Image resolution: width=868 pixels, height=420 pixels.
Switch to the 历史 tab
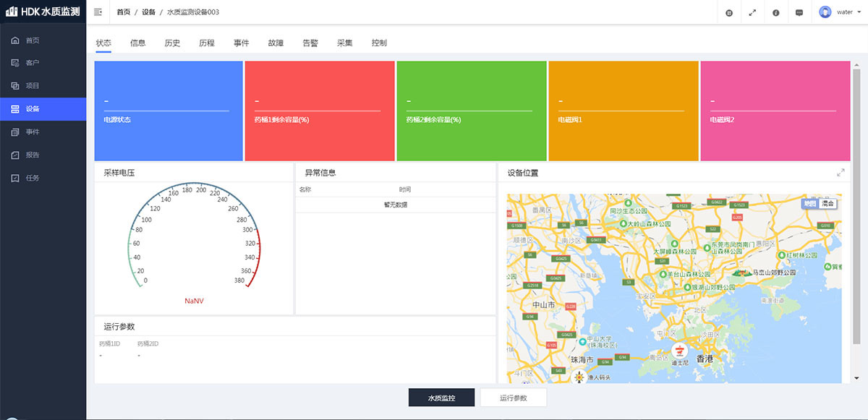click(x=172, y=43)
